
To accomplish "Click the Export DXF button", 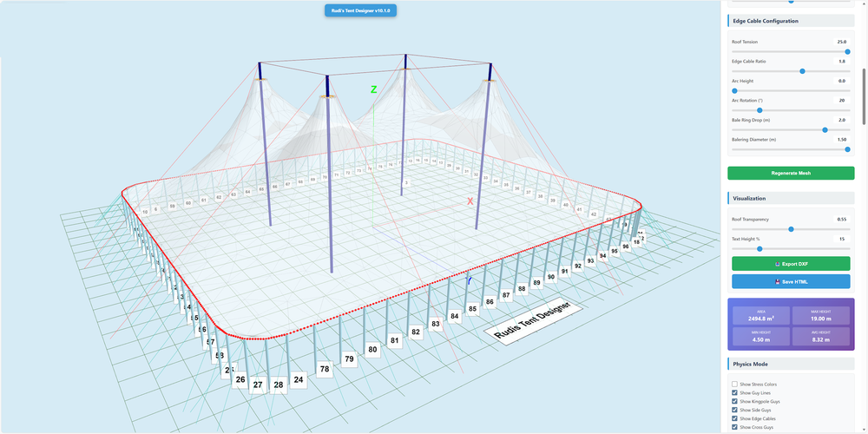I will click(x=791, y=264).
